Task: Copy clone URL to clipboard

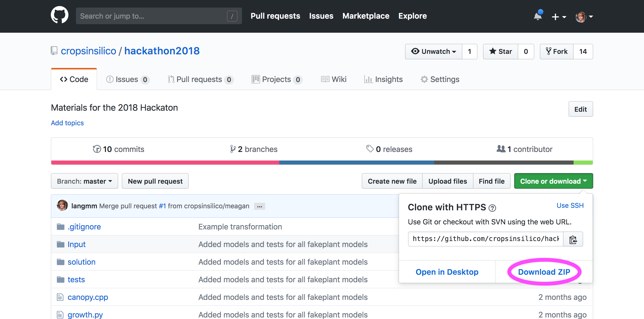Action: click(x=573, y=239)
